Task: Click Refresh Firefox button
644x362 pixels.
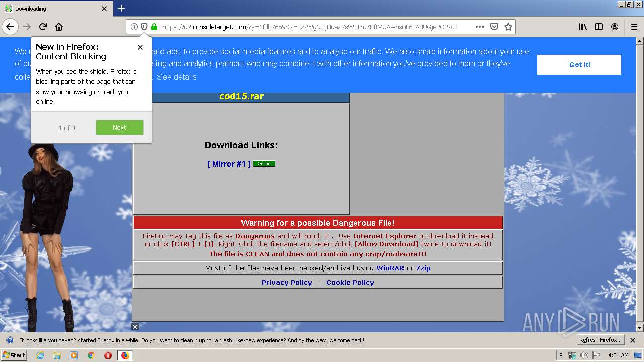Action: 601,340
